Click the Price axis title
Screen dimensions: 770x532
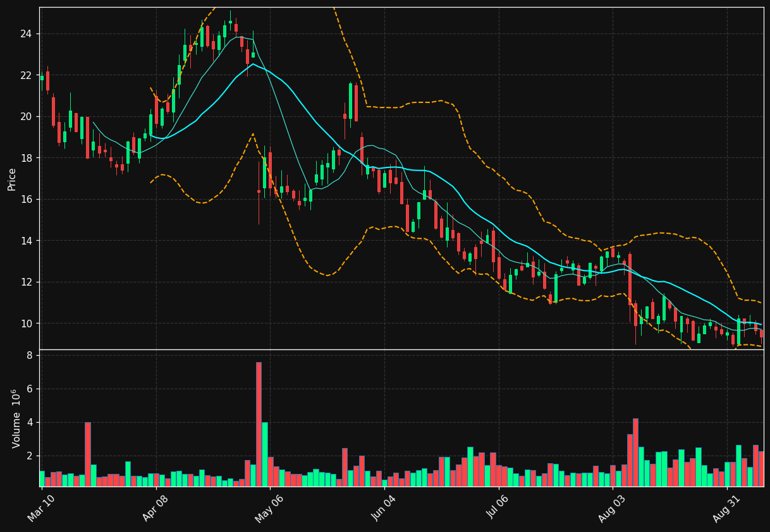click(x=12, y=179)
